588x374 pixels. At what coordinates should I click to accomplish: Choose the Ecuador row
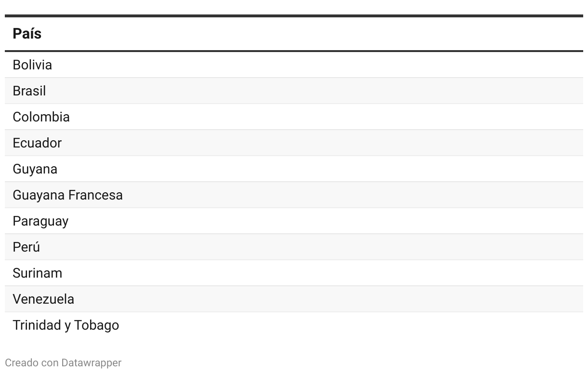37,143
